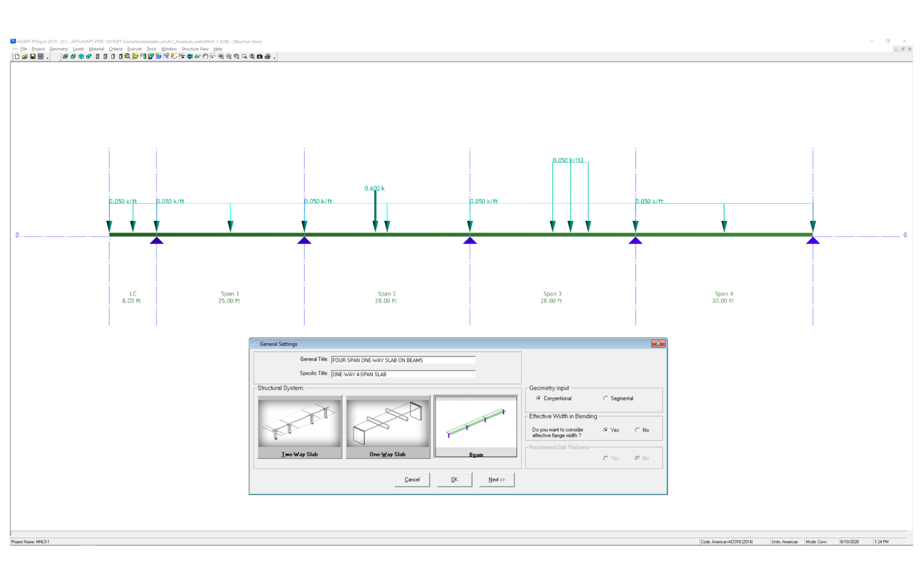924x571 pixels.
Task: Click the Open folder toolbar icon
Action: coord(25,57)
